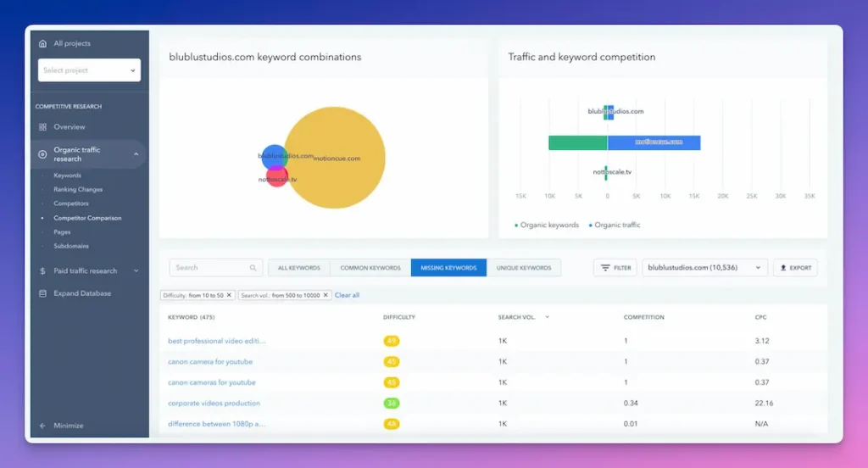The width and height of the screenshot is (868, 468).
Task: Click the magnifier icon in the search box
Action: [x=253, y=268]
